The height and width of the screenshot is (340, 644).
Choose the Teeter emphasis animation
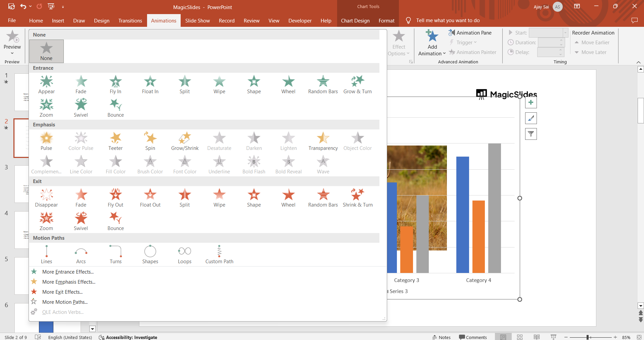115,141
